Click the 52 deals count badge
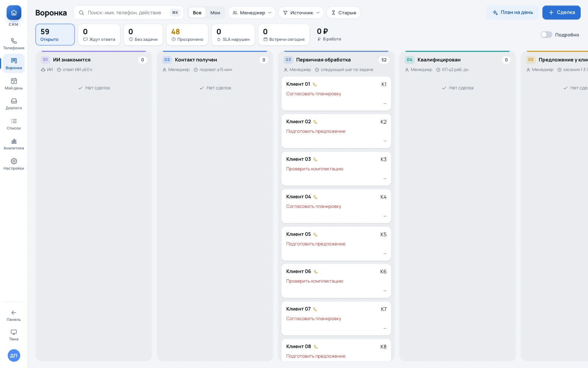 click(384, 60)
